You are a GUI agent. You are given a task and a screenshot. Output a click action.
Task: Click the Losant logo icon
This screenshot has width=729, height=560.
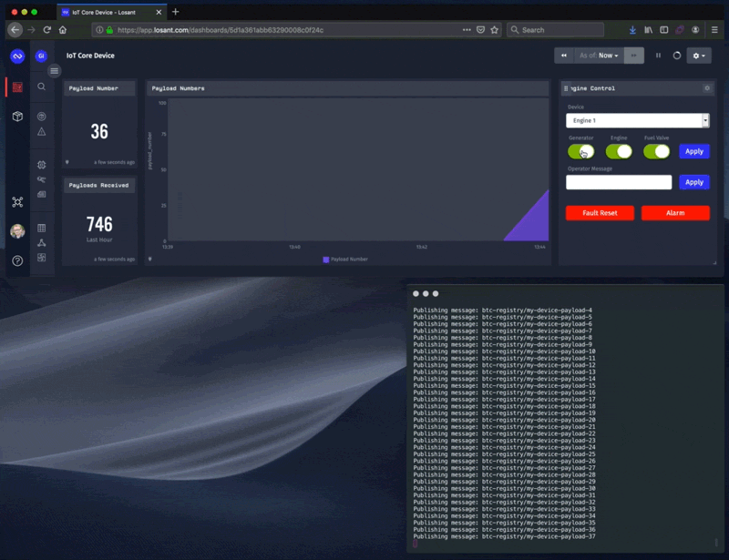(16, 56)
